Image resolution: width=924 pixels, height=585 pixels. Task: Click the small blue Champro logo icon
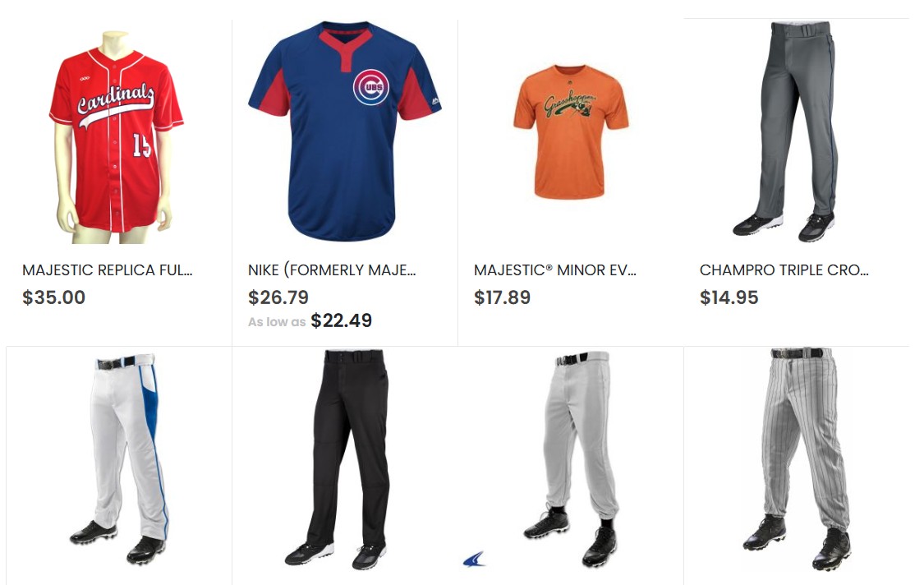(475, 560)
